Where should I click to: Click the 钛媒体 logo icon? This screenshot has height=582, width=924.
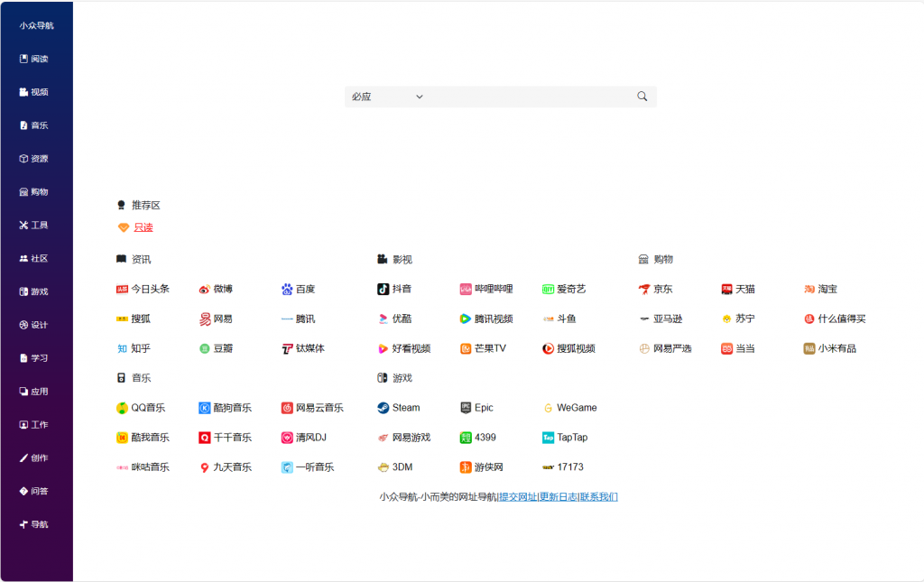point(287,348)
